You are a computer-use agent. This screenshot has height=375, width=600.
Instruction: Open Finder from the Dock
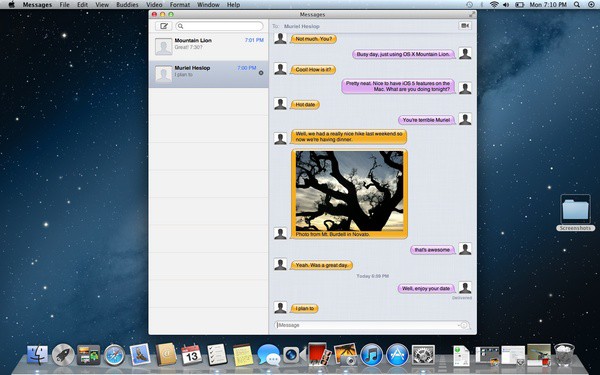[x=38, y=355]
